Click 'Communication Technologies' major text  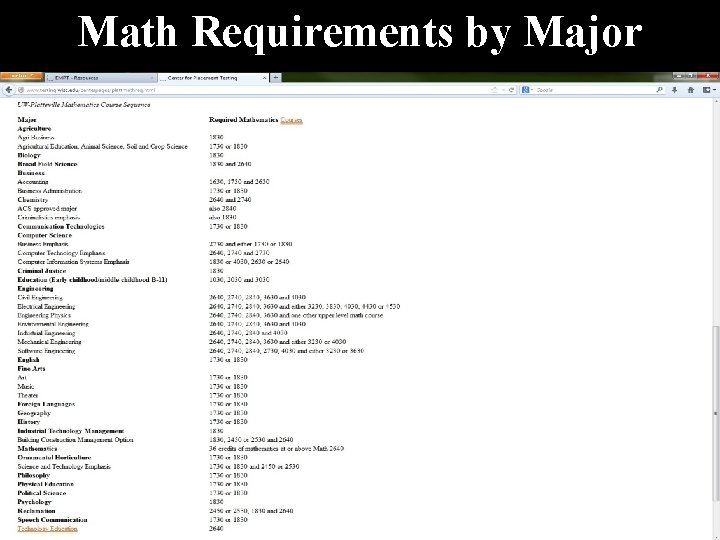point(61,226)
